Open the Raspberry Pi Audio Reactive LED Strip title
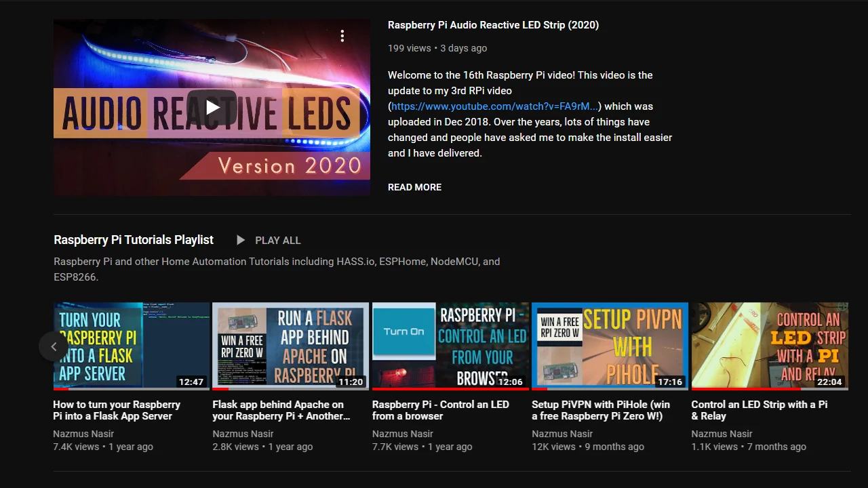Screen dimensions: 868x488 tap(493, 25)
